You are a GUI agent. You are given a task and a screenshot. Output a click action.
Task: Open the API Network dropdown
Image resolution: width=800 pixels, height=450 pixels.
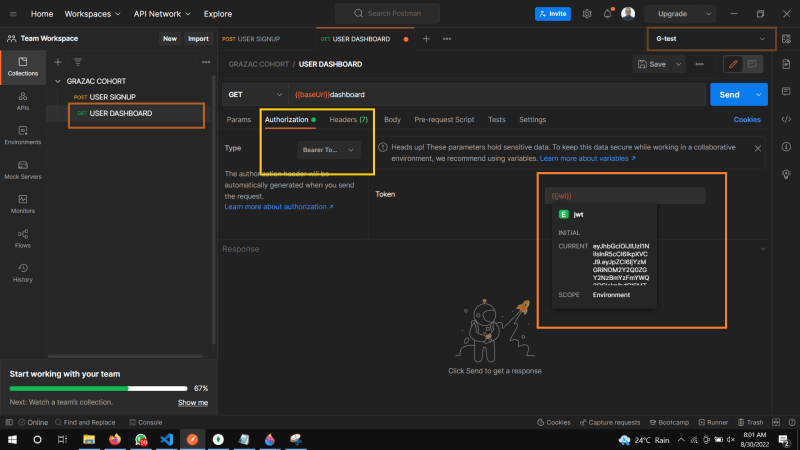[162, 14]
